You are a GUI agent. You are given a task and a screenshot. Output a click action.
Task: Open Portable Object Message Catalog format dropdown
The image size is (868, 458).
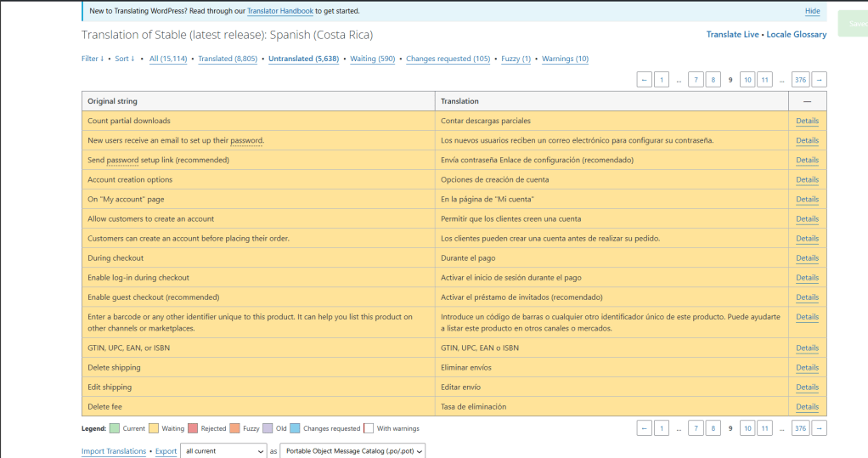pos(352,451)
